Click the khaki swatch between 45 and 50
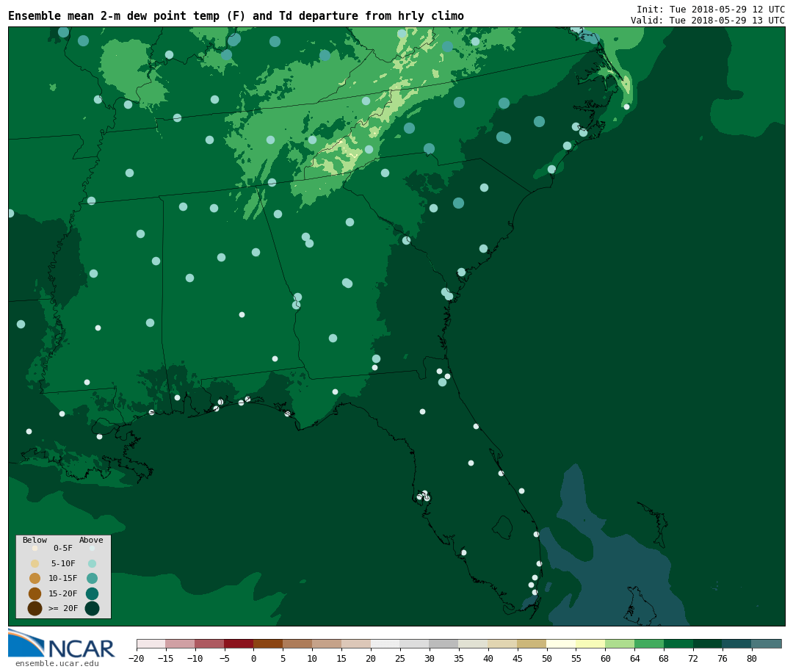 (x=532, y=643)
